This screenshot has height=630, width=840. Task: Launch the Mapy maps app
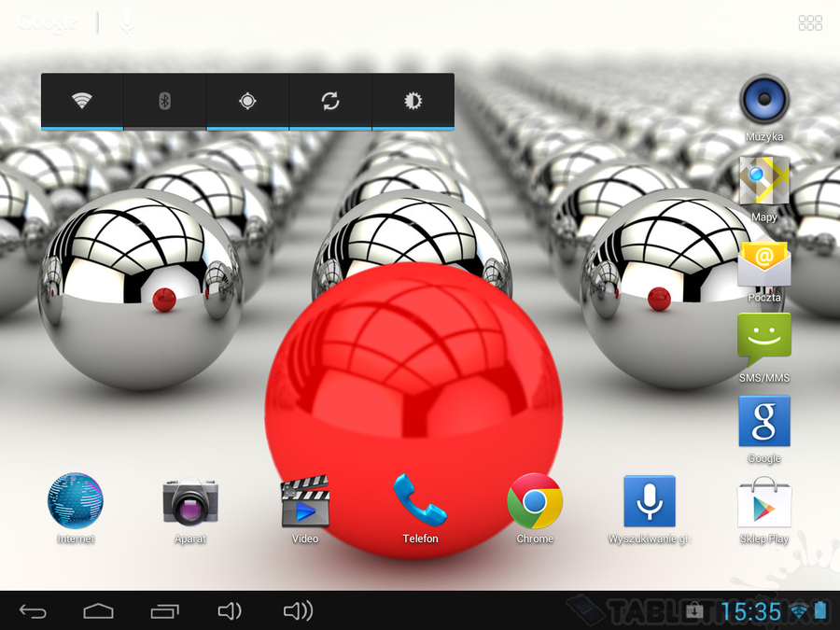(x=764, y=181)
